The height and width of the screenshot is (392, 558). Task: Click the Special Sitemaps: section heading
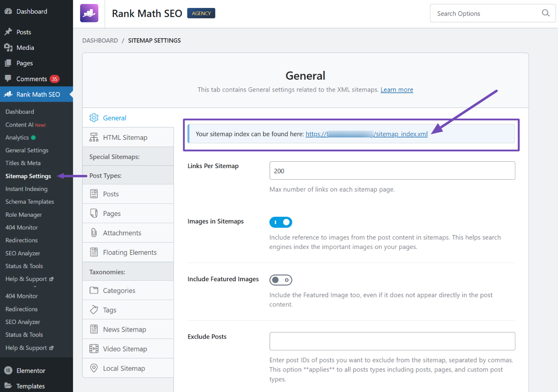(114, 157)
